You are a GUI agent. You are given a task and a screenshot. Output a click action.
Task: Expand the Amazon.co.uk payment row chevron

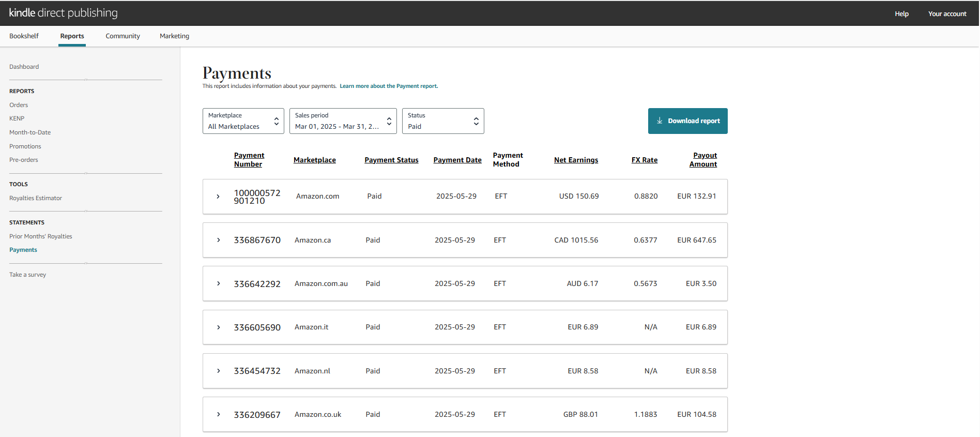point(218,414)
